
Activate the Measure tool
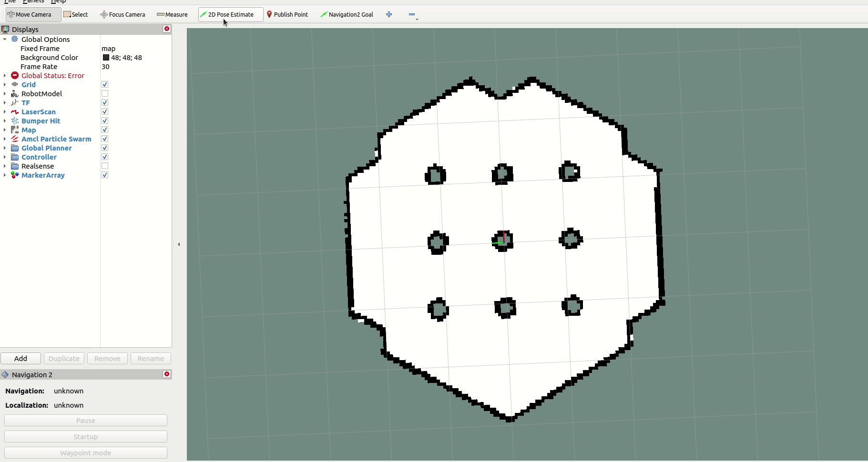[x=172, y=14]
